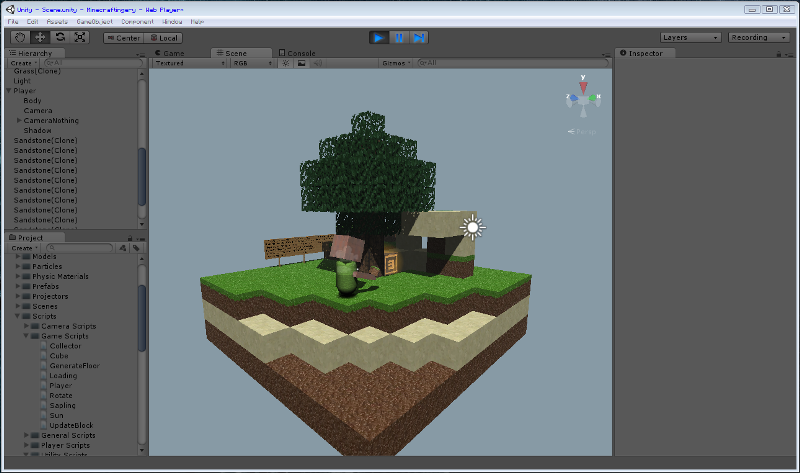The image size is (800, 473).
Task: Open the Layers dropdown
Action: point(690,37)
